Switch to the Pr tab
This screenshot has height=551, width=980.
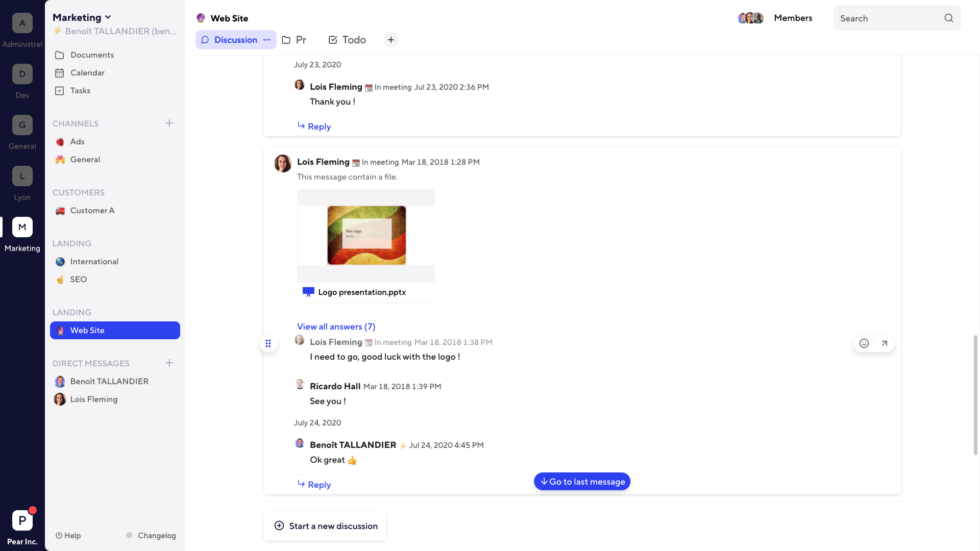point(294,40)
